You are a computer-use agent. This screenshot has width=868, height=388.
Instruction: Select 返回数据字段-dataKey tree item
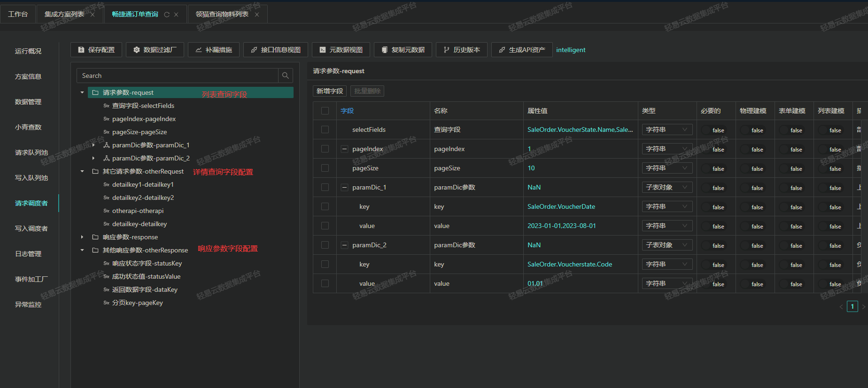click(145, 289)
